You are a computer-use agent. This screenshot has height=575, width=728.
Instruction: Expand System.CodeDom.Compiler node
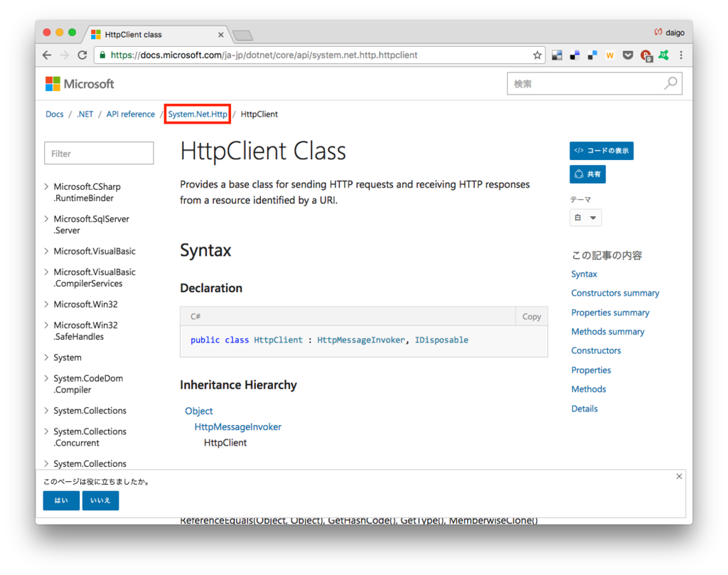pos(46,378)
